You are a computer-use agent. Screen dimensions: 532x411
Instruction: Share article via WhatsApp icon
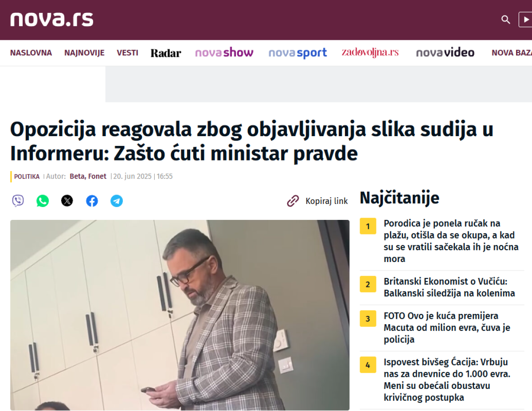43,201
